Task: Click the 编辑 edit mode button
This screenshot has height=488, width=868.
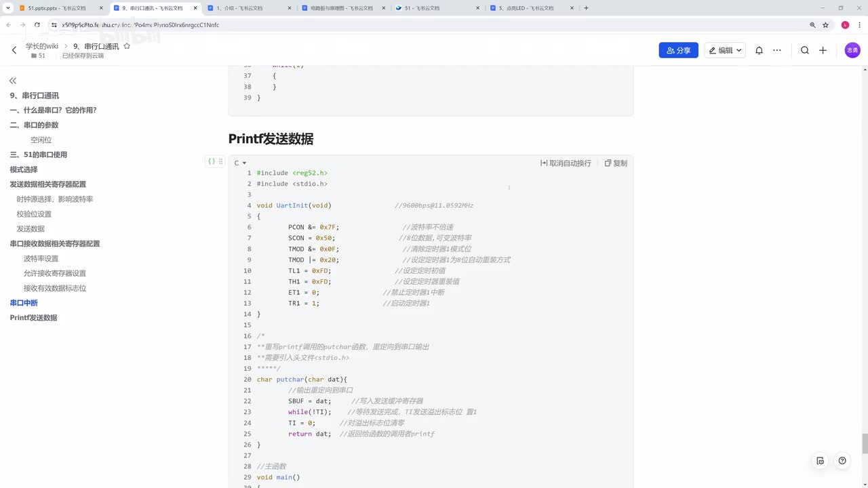Action: [719, 50]
